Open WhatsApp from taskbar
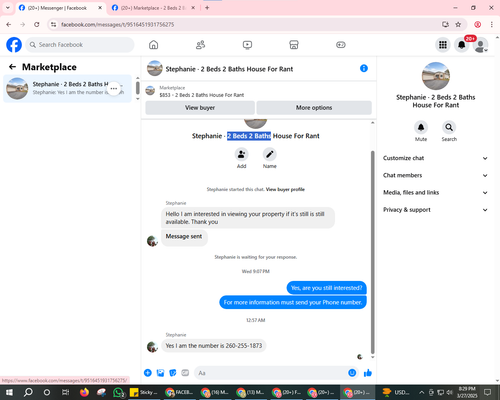Image resolution: width=500 pixels, height=400 pixels. [118, 392]
